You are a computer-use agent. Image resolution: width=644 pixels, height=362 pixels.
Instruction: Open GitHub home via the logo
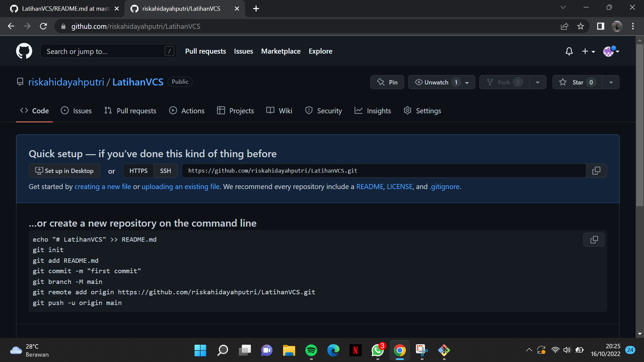point(24,51)
